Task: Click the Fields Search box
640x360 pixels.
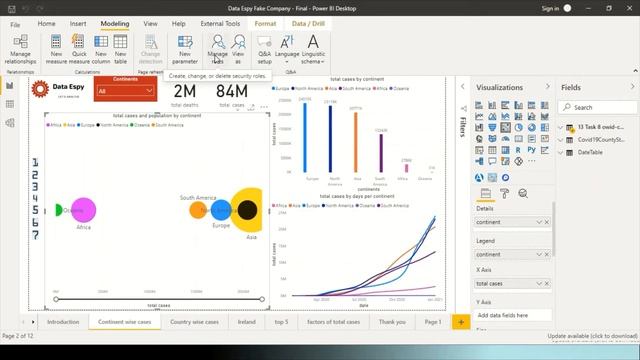Action: (x=597, y=107)
